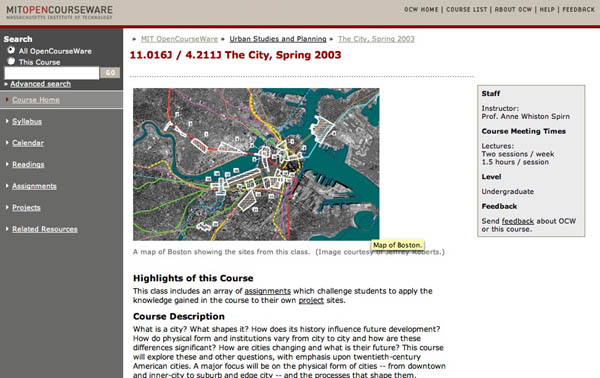
Task: Open the Calendar sidebar item
Action: click(28, 143)
